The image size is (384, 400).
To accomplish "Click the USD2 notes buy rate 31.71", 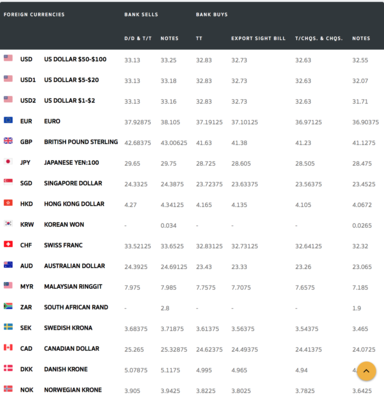I will [x=360, y=102].
